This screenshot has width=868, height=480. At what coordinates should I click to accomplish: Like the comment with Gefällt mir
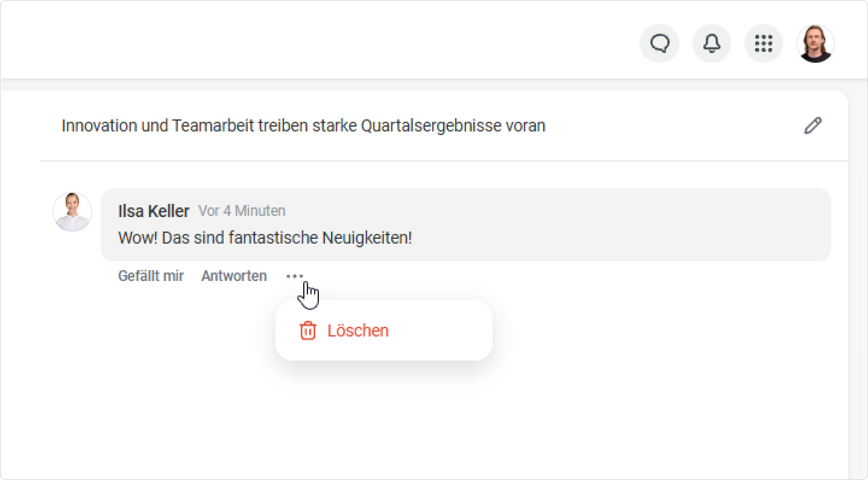[x=151, y=276]
